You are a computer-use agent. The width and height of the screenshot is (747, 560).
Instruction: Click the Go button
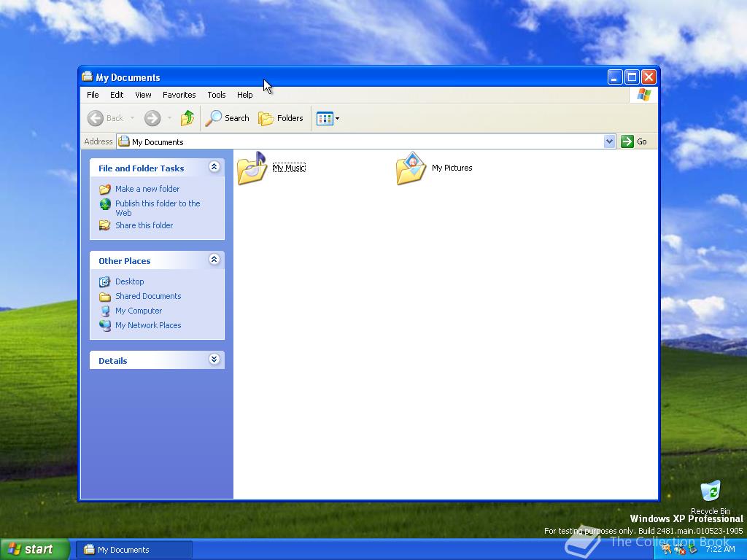pos(634,141)
